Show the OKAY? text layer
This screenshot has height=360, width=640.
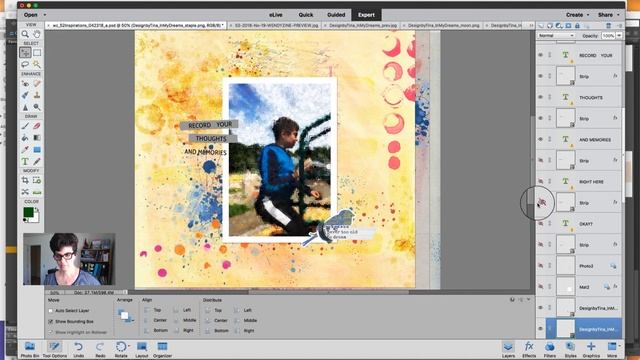click(540, 224)
